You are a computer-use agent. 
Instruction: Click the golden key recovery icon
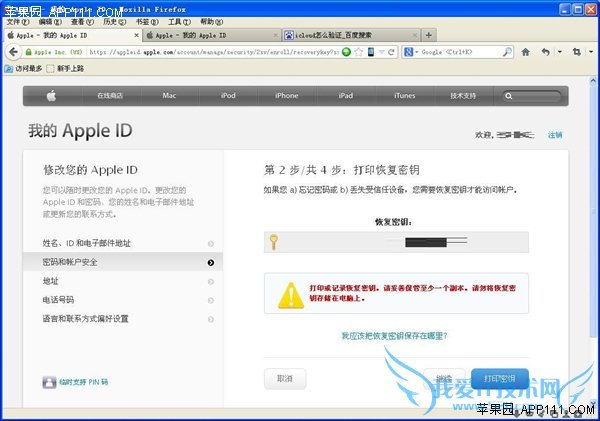pos(274,242)
